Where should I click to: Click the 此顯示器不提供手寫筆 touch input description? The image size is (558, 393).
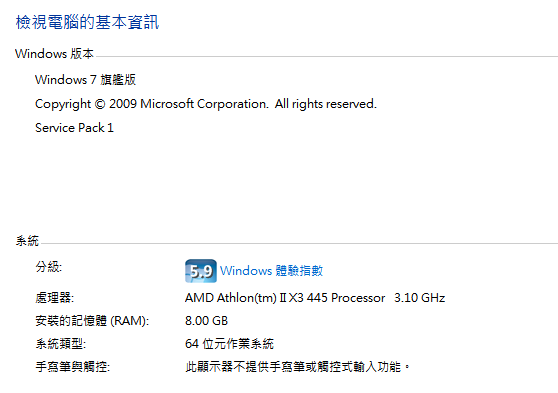coord(298,367)
